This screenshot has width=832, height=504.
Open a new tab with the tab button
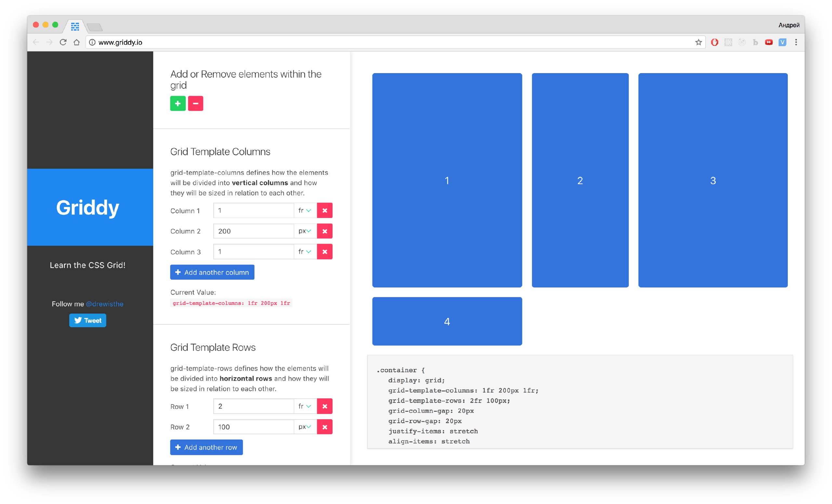94,27
